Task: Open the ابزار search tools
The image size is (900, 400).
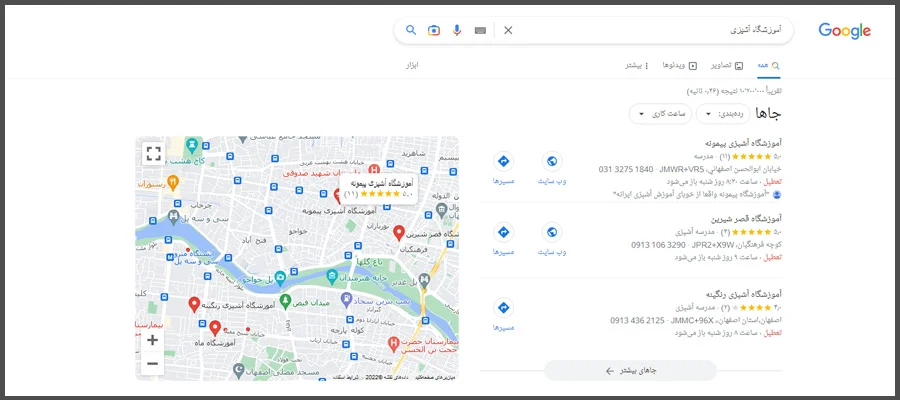Action: coord(412,65)
